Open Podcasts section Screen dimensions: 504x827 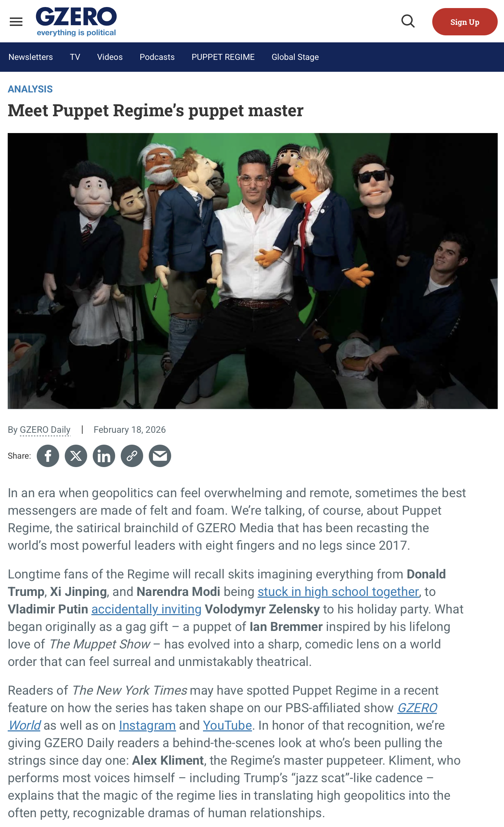click(157, 57)
